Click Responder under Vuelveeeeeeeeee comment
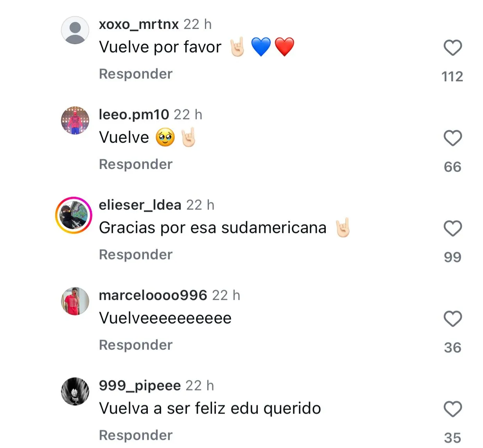This screenshot has width=483, height=448. point(136,345)
